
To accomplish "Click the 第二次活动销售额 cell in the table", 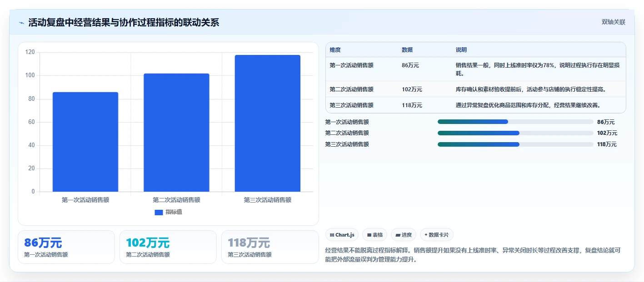I will (x=352, y=89).
